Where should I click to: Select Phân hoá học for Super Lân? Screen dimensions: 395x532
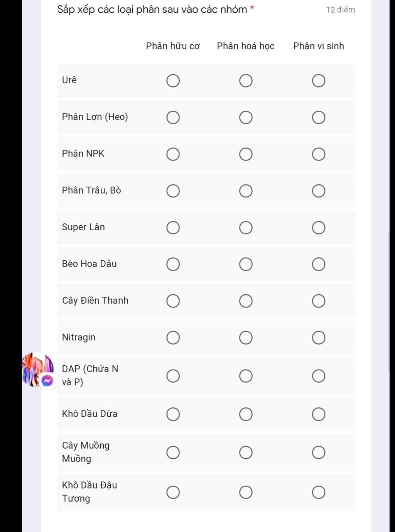(246, 228)
